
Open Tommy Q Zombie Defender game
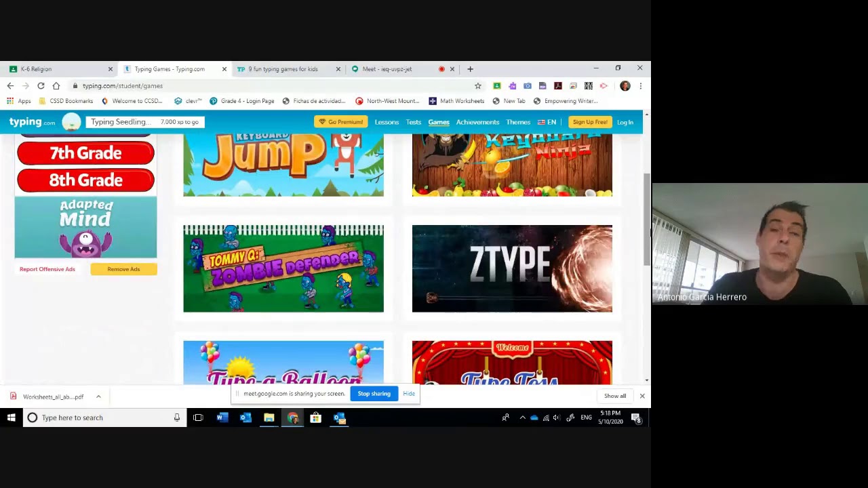click(x=283, y=268)
